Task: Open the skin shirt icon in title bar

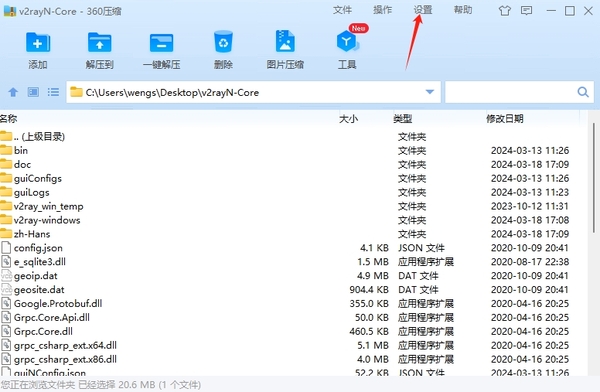Action: tap(505, 11)
